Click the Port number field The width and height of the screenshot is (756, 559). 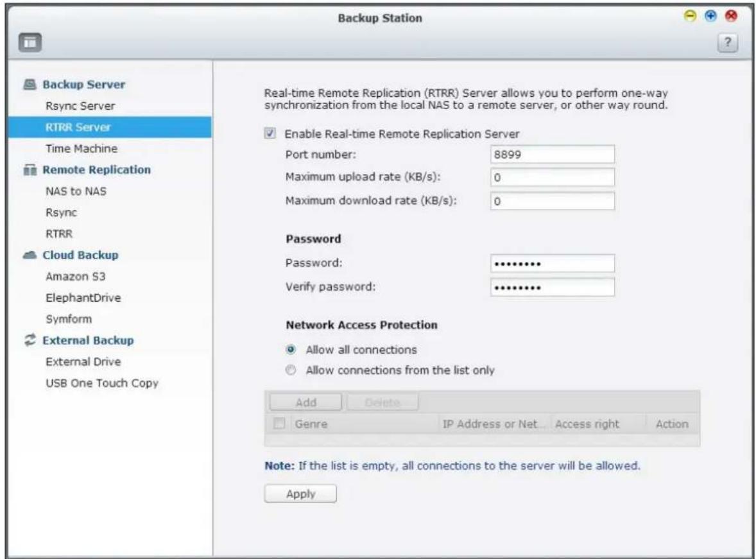click(553, 154)
